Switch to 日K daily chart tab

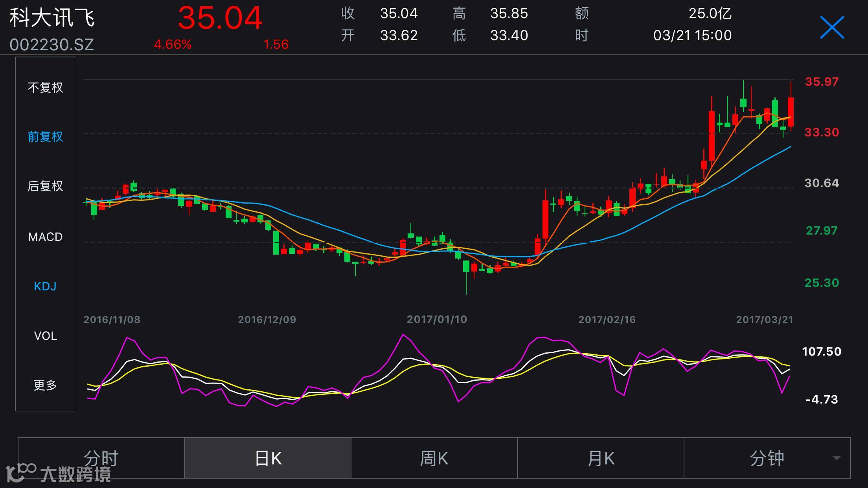(x=268, y=458)
